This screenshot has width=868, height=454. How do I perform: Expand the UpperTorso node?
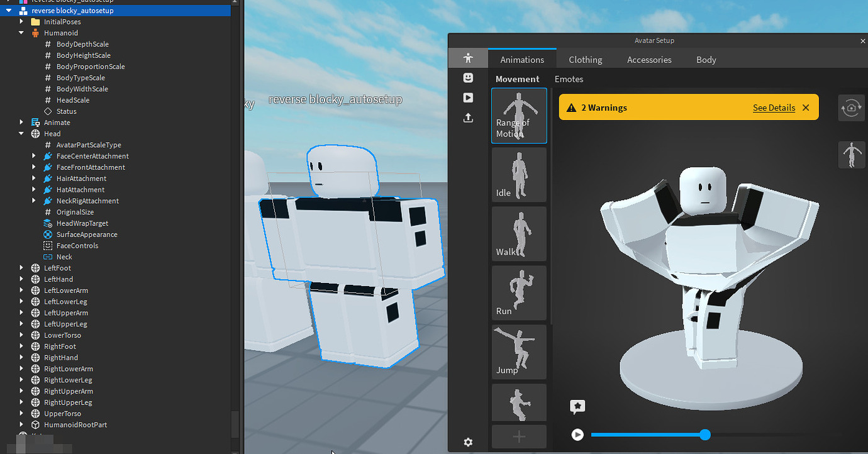tap(21, 414)
